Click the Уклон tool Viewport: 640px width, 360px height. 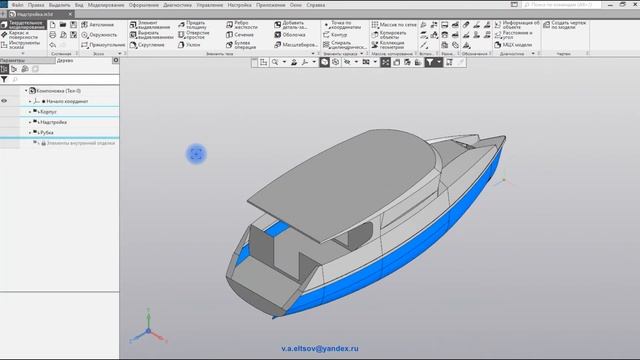(189, 45)
